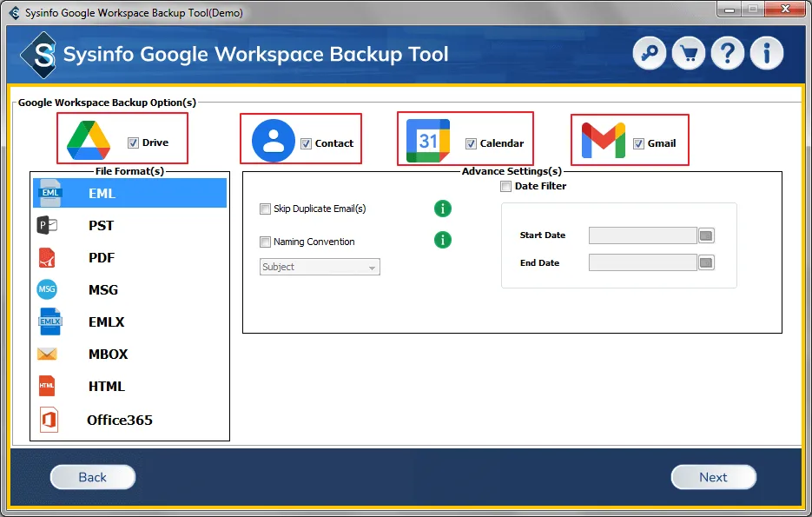Open the End Date calendar picker icon
This screenshot has height=517, width=812.
[x=706, y=262]
